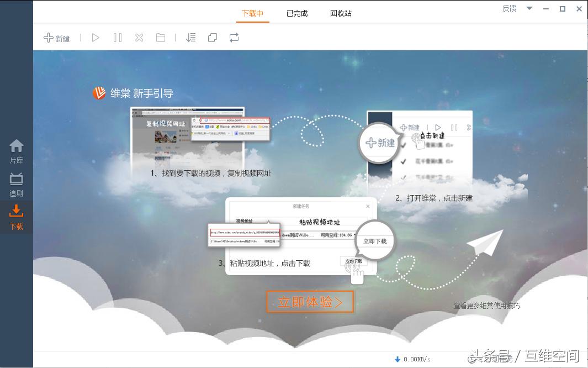Click the retry/loop icon in the toolbar
This screenshot has width=588, height=368.
click(x=234, y=38)
